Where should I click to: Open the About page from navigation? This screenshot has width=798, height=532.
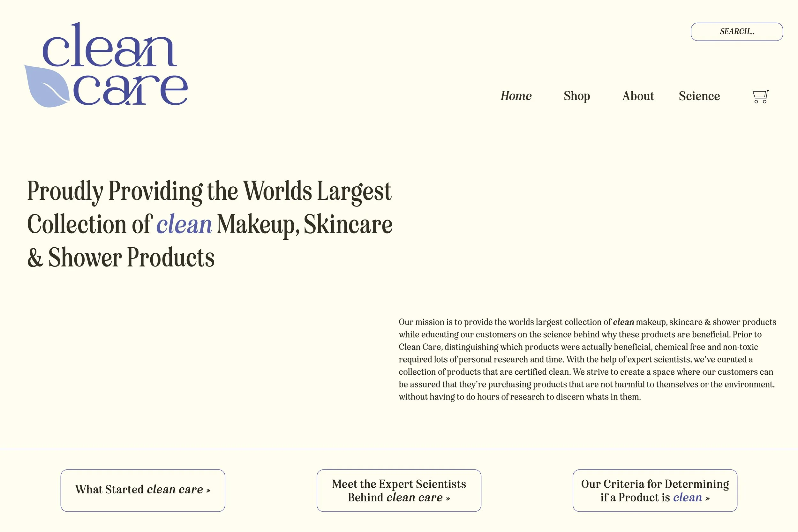[638, 96]
